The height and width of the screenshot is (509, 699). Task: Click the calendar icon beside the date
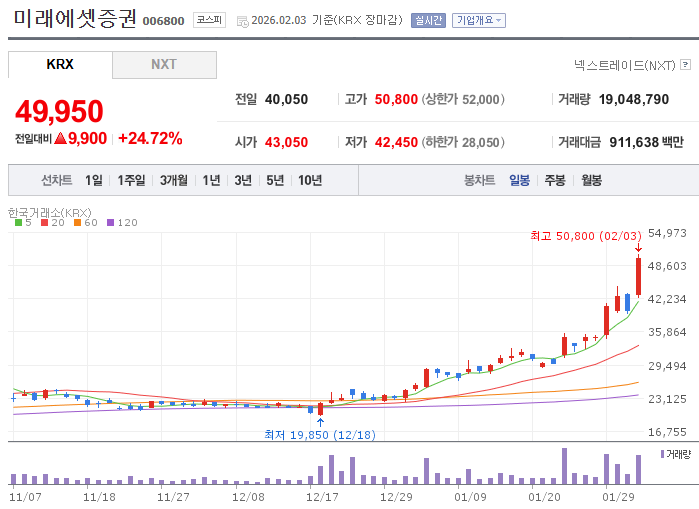tap(243, 21)
